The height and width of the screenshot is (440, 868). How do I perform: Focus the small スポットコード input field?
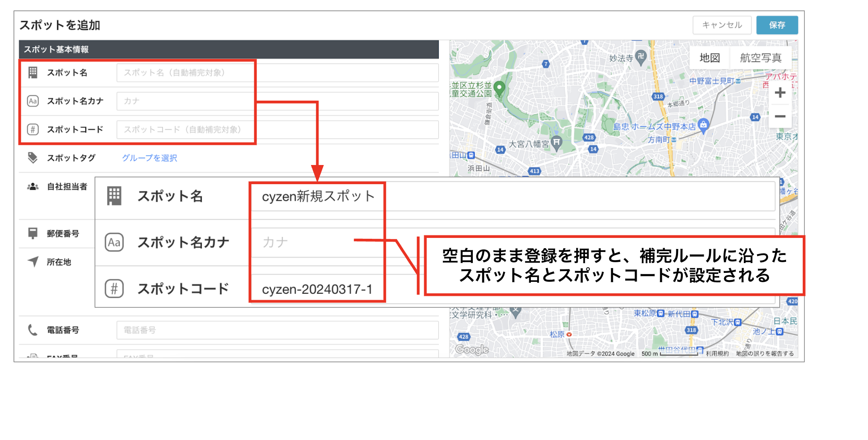pos(277,130)
